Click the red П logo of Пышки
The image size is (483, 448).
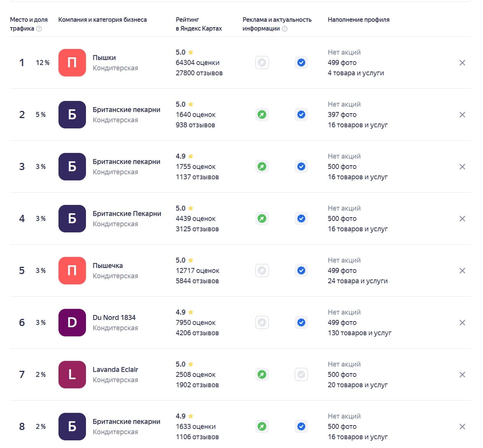coord(72,63)
